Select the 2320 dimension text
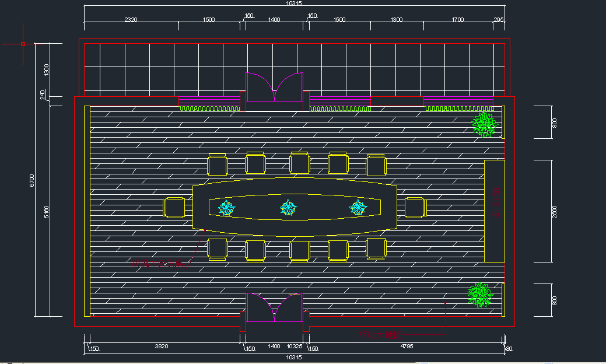Screen dimensions: 606x364 pyautogui.click(x=131, y=20)
